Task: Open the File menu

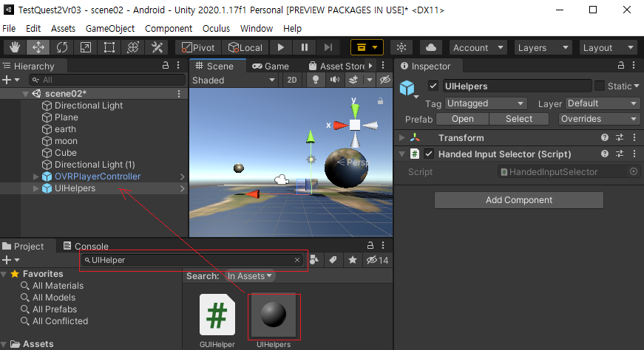Action: coord(9,28)
